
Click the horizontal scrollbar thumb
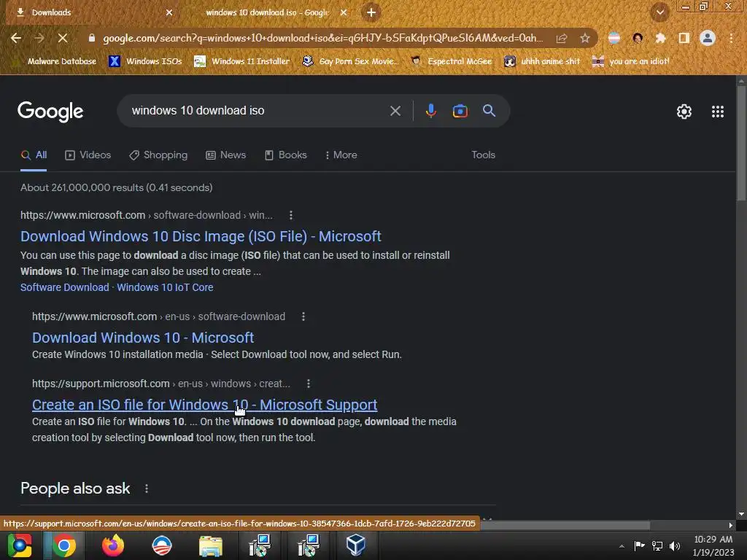[x=565, y=525]
